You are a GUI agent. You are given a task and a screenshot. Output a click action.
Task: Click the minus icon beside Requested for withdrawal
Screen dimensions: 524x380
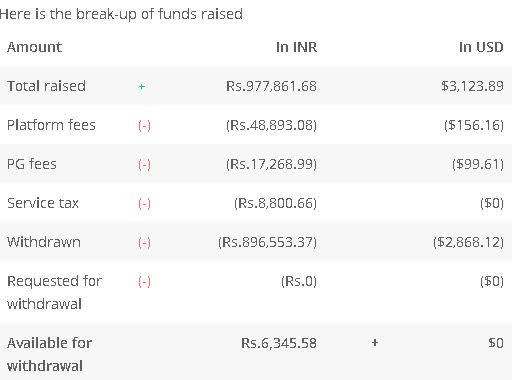(144, 282)
